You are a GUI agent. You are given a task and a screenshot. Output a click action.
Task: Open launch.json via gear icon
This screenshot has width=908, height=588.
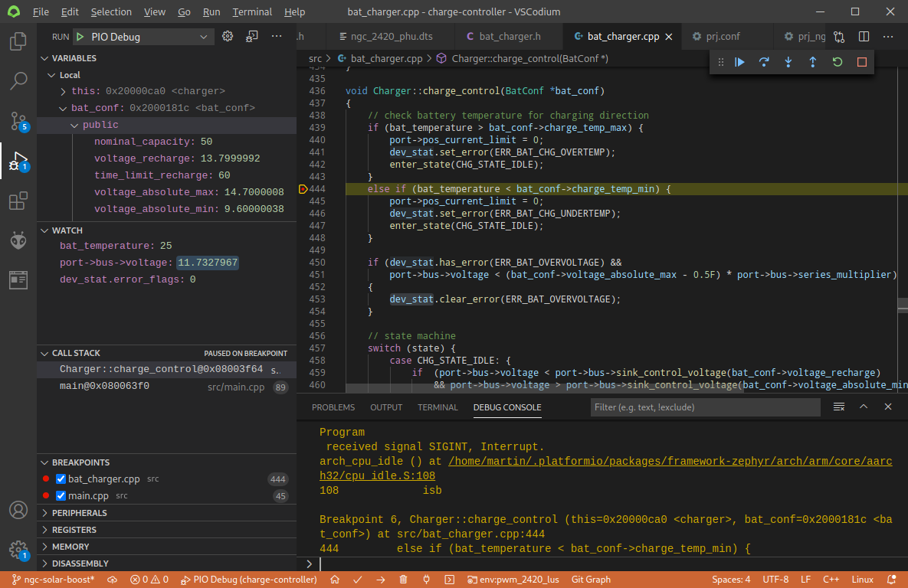click(228, 37)
